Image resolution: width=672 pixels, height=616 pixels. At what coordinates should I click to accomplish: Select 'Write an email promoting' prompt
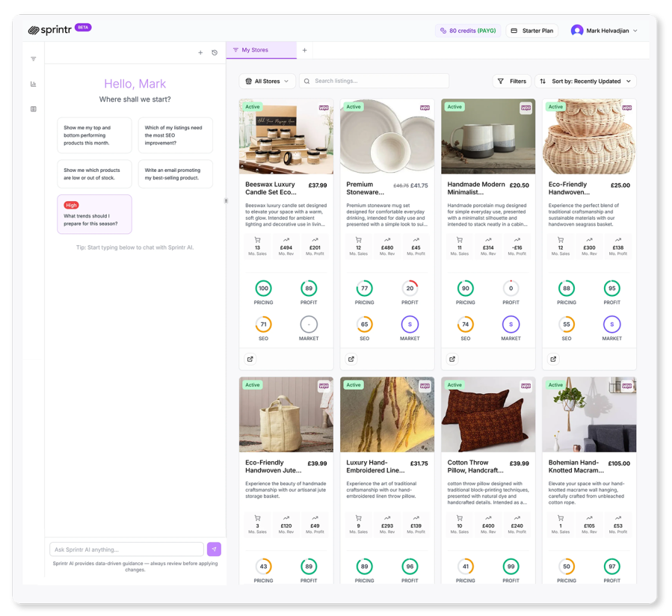pyautogui.click(x=175, y=174)
